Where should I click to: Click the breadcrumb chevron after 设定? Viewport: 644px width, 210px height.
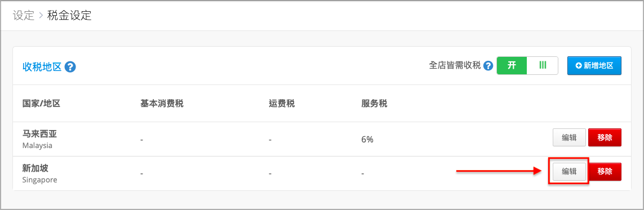[41, 16]
